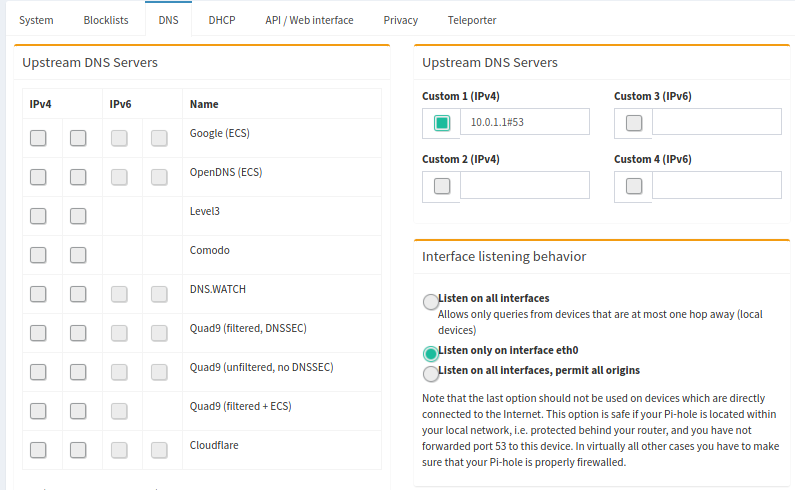Enable the Custom 3 (IPv6) checkbox
The height and width of the screenshot is (490, 795).
pos(634,123)
